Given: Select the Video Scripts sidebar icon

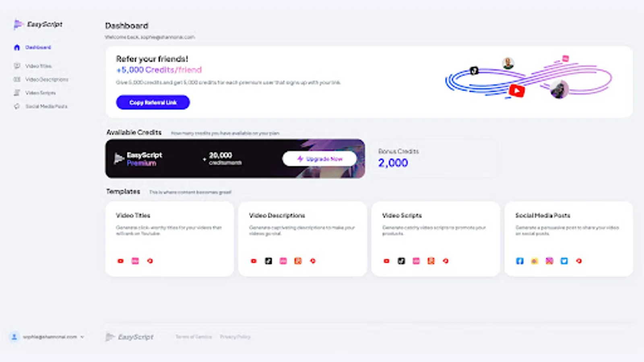Looking at the screenshot, I should click(17, 93).
